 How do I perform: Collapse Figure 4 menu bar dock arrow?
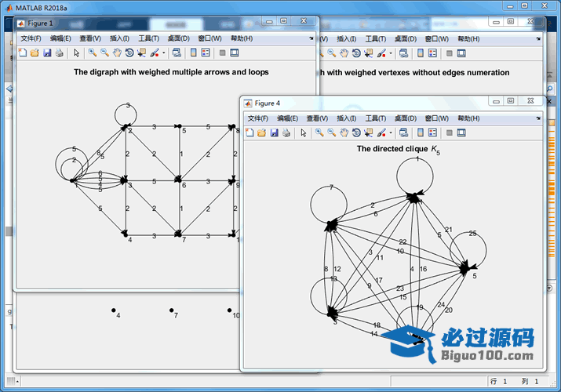point(540,118)
